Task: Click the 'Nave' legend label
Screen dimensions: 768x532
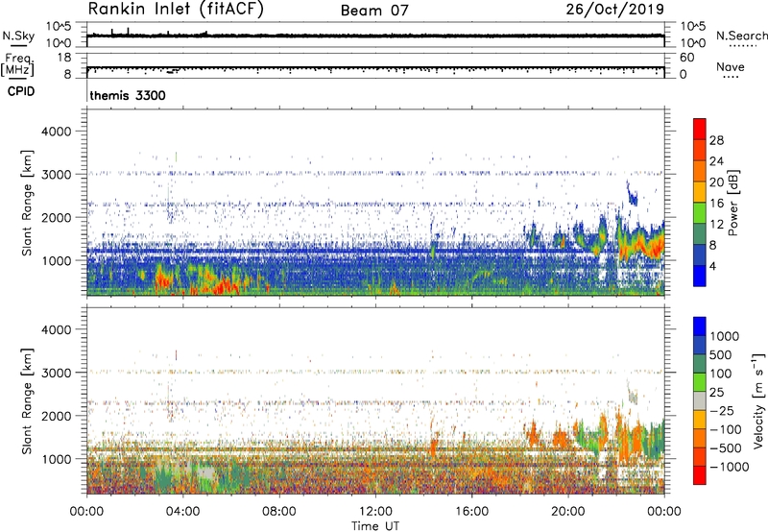Action: pos(731,66)
